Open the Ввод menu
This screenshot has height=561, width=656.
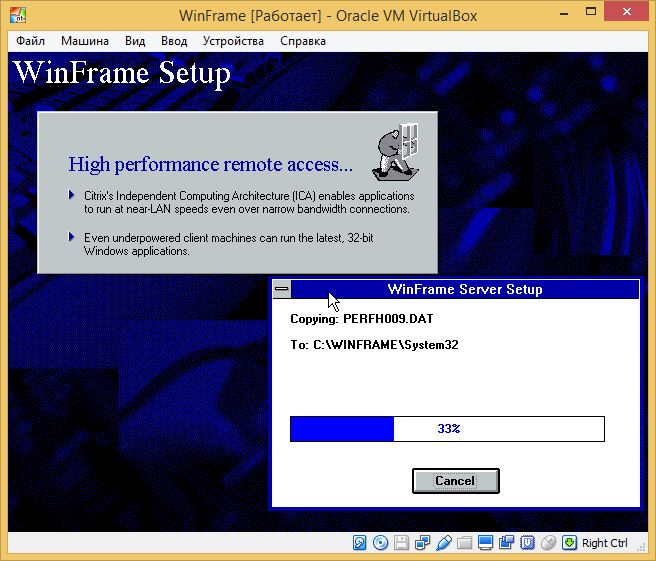[174, 41]
